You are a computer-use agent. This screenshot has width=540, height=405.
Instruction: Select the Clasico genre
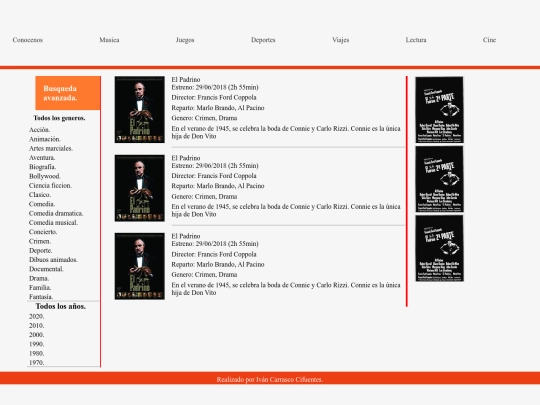tap(40, 195)
